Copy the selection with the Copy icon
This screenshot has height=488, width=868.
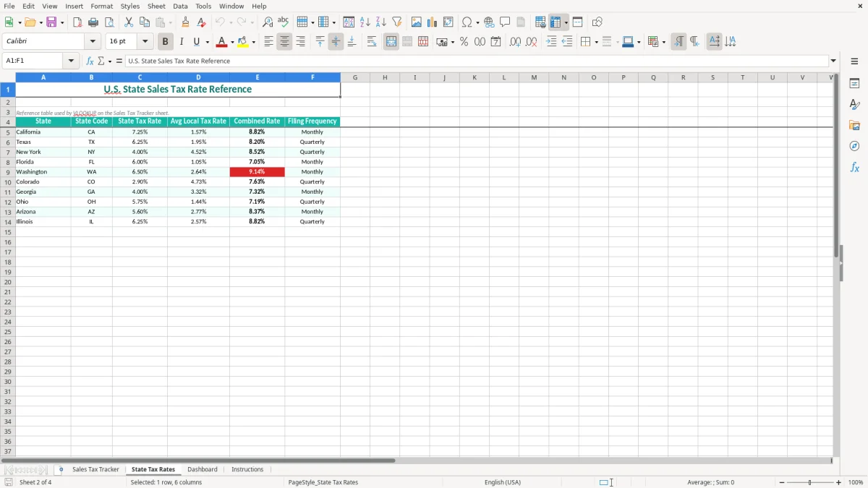coord(145,22)
